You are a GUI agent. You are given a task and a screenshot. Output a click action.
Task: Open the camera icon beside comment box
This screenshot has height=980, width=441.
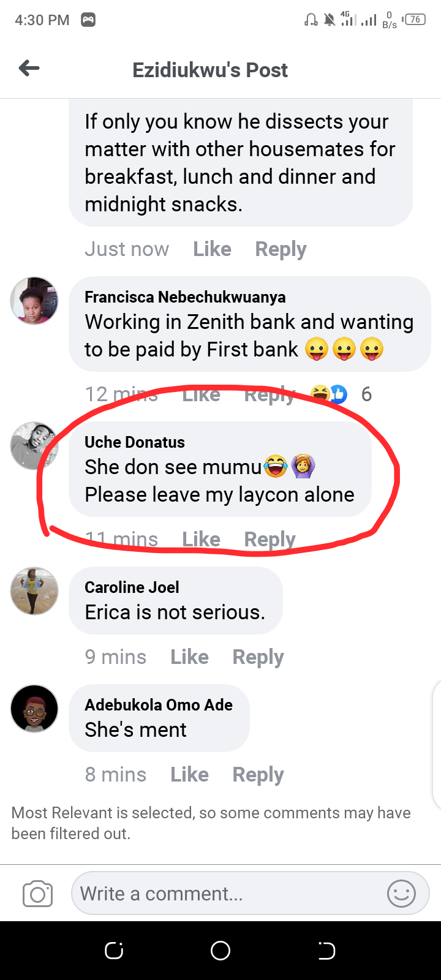[37, 893]
